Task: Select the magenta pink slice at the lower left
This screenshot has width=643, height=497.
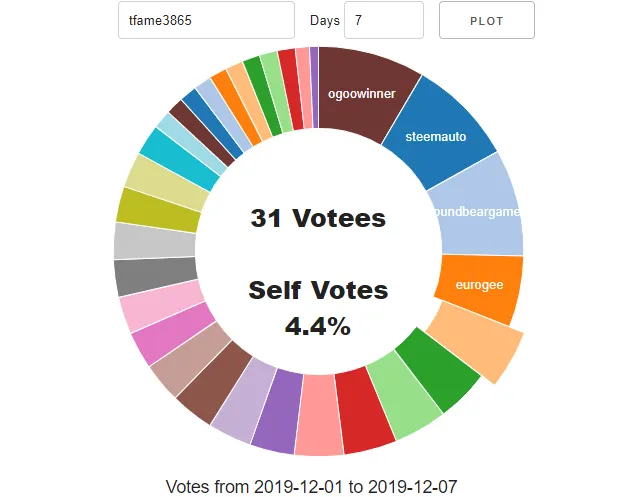Action: (174, 332)
